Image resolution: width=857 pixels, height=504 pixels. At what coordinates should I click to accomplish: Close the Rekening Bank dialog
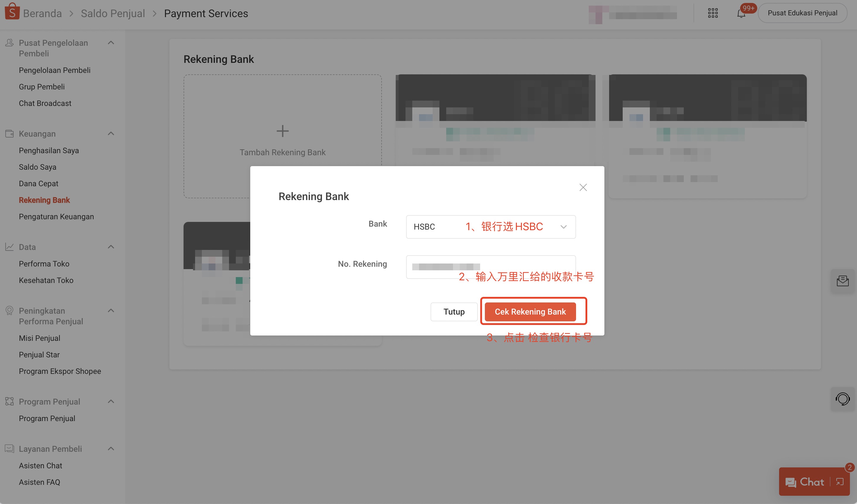tap(583, 187)
